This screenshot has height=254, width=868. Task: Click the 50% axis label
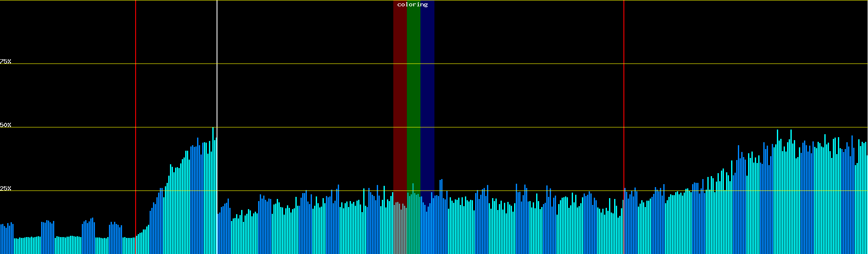click(6, 125)
